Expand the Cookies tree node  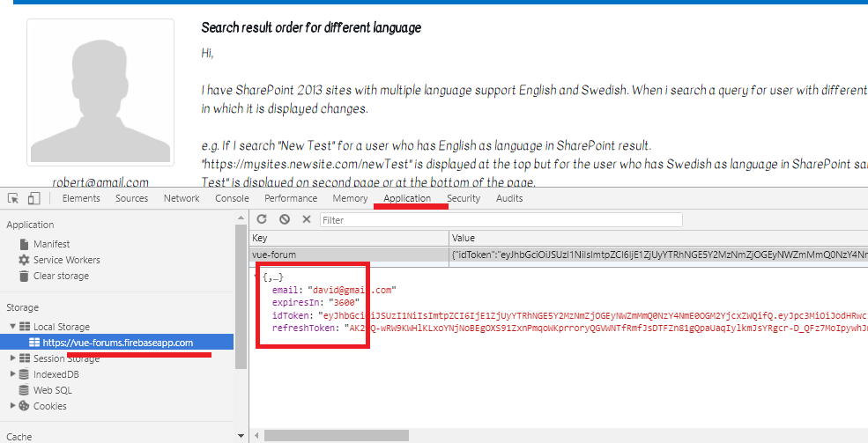pos(12,405)
